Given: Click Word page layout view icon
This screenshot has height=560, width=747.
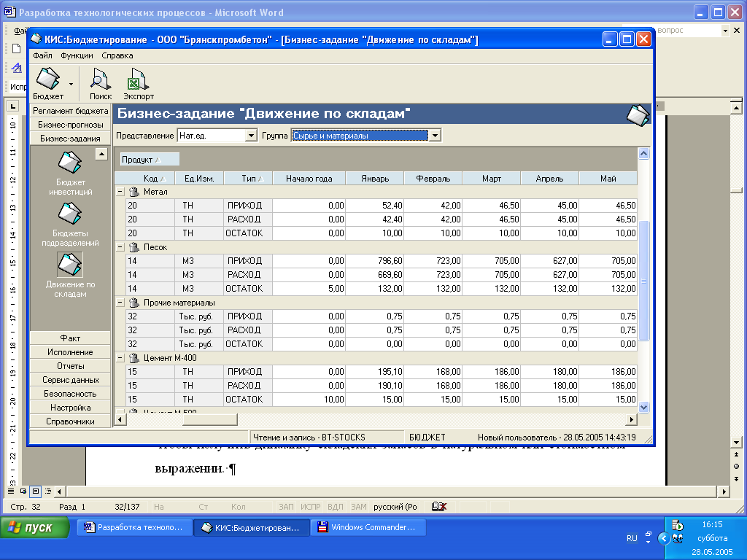Looking at the screenshot, I should point(35,491).
